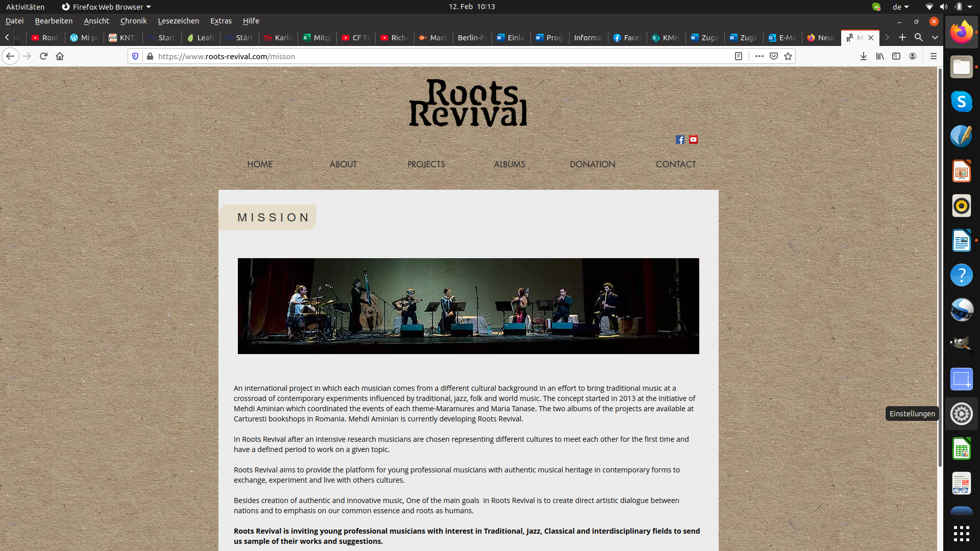Viewport: 980px width, 551px height.
Task: Toggle reader view icon in address bar
Action: coord(738,56)
